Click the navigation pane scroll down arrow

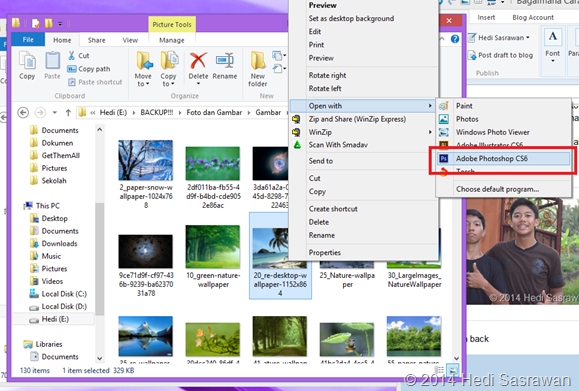(x=99, y=358)
